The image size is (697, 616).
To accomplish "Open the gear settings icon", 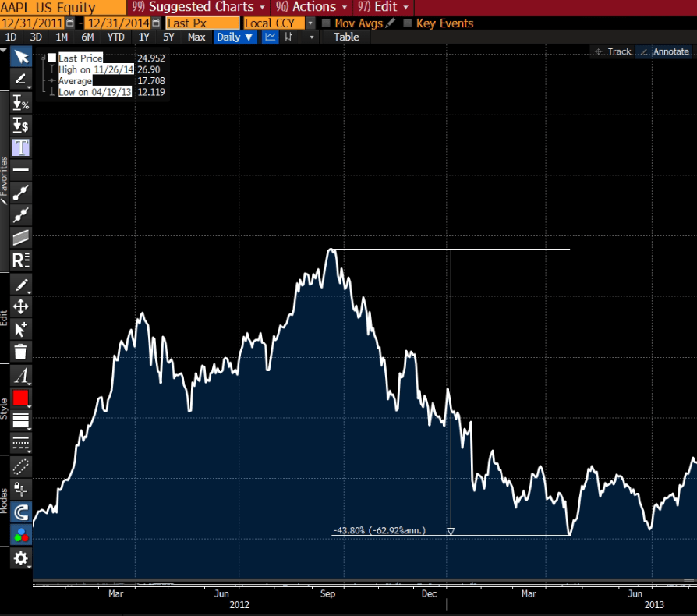I will (21, 558).
